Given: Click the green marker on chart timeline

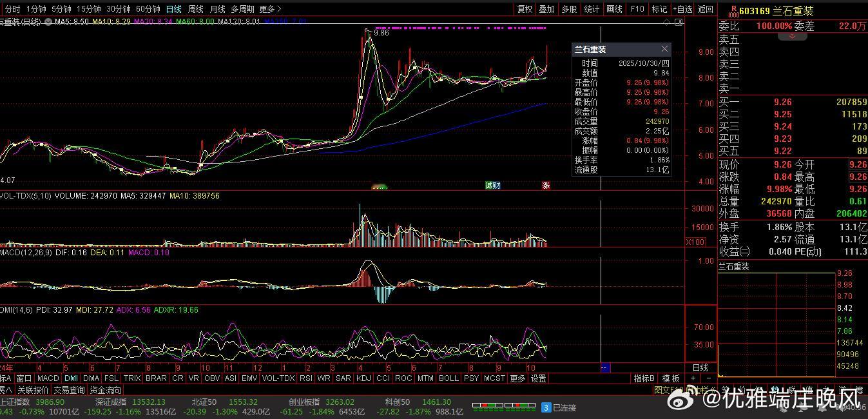Looking at the screenshot, I should (x=380, y=187).
